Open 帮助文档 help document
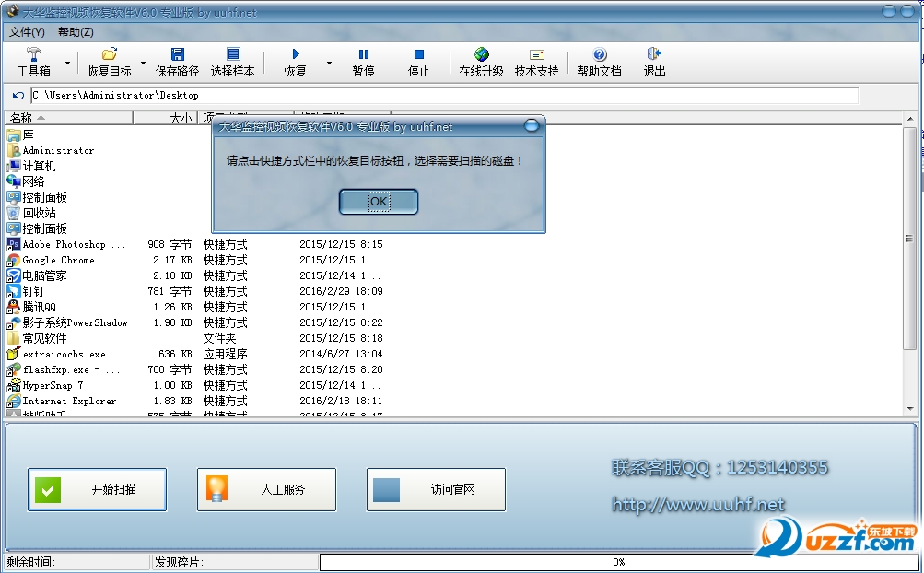Image resolution: width=924 pixels, height=573 pixels. tap(599, 62)
